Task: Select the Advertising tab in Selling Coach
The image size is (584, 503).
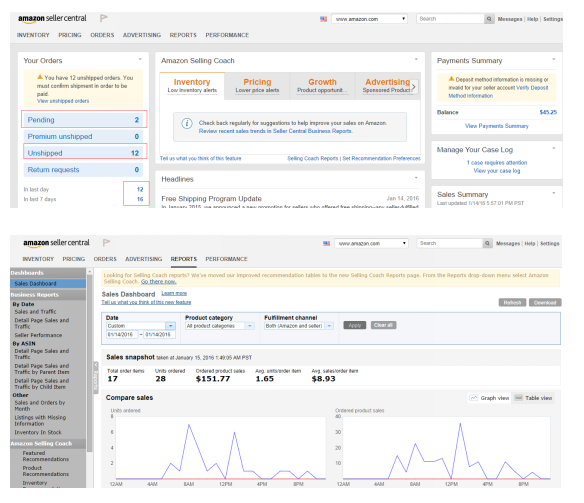Action: [387, 86]
